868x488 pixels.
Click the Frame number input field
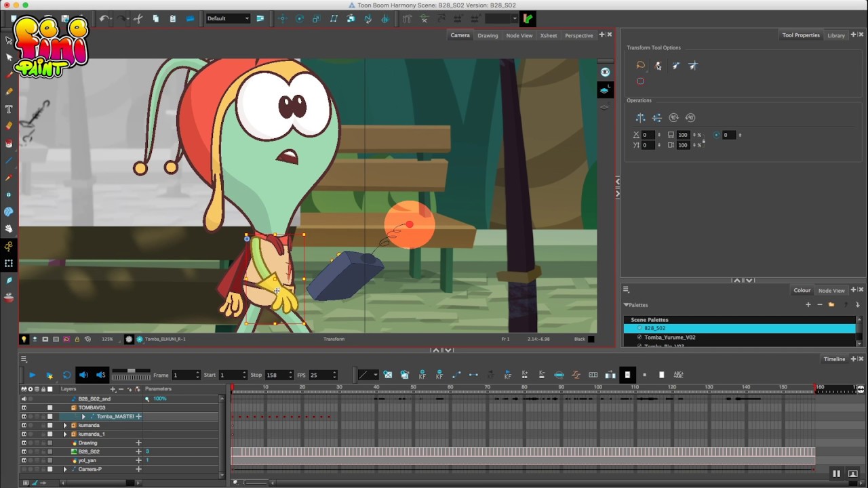tap(186, 375)
